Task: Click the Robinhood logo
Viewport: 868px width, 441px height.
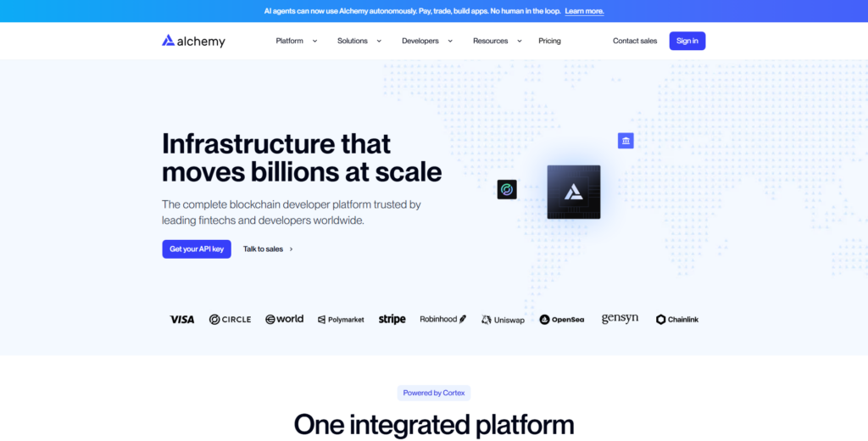Action: tap(443, 320)
